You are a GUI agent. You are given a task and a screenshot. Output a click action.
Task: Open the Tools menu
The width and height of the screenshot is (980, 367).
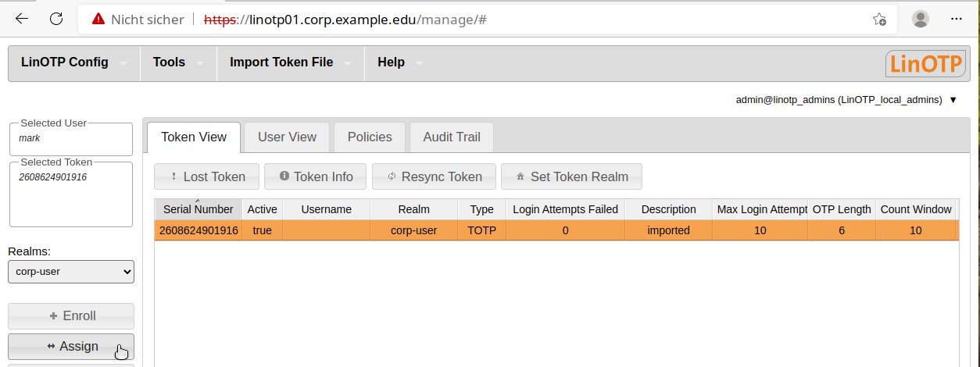pyautogui.click(x=177, y=62)
